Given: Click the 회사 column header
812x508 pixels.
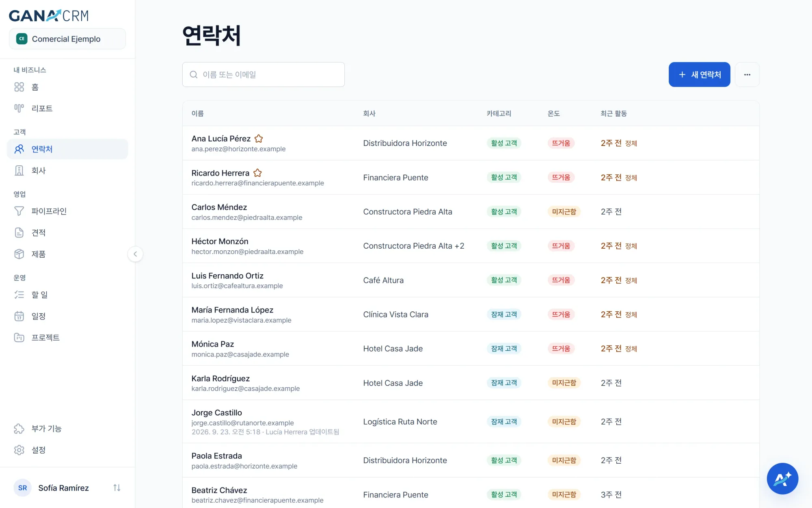Looking at the screenshot, I should click(369, 113).
